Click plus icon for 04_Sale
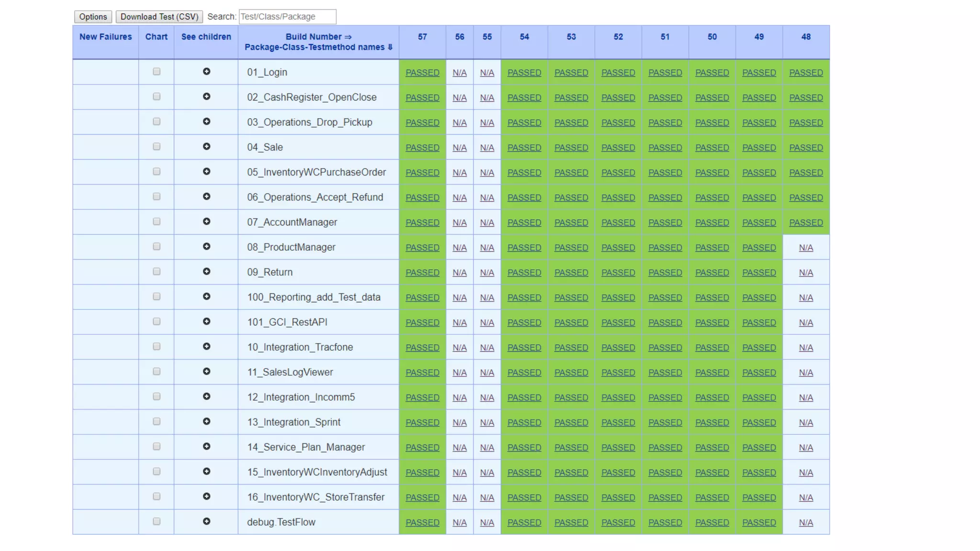 coord(206,147)
